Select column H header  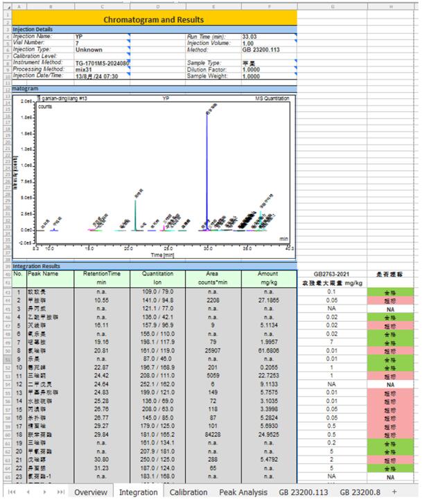(x=393, y=6)
